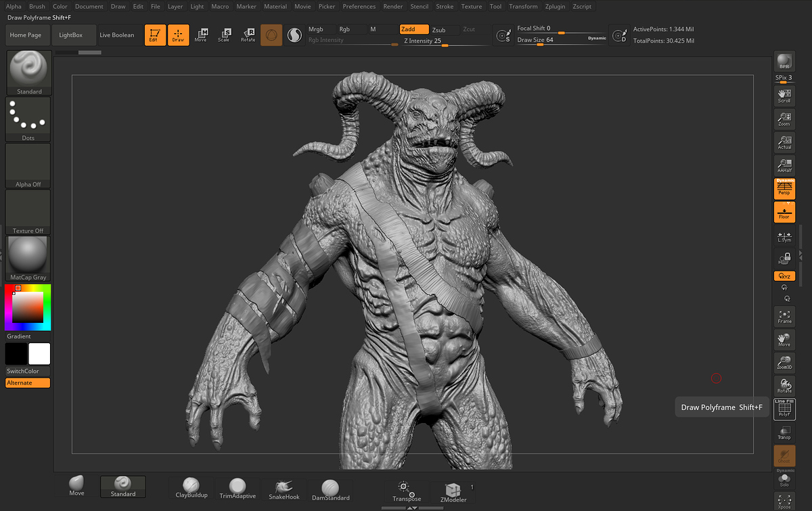Click the AAHalf view icon
The width and height of the screenshot is (812, 511).
click(x=784, y=166)
